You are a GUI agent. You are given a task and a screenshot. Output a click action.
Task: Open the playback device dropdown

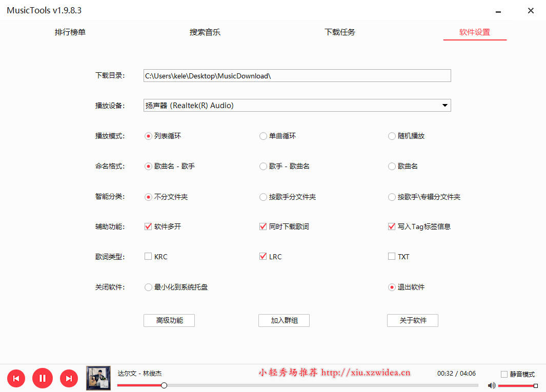coord(445,105)
